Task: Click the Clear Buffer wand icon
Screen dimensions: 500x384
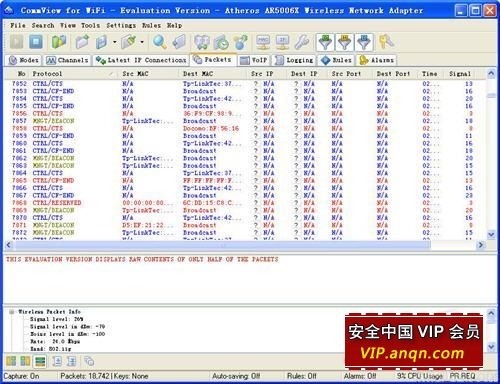Action: (129, 42)
